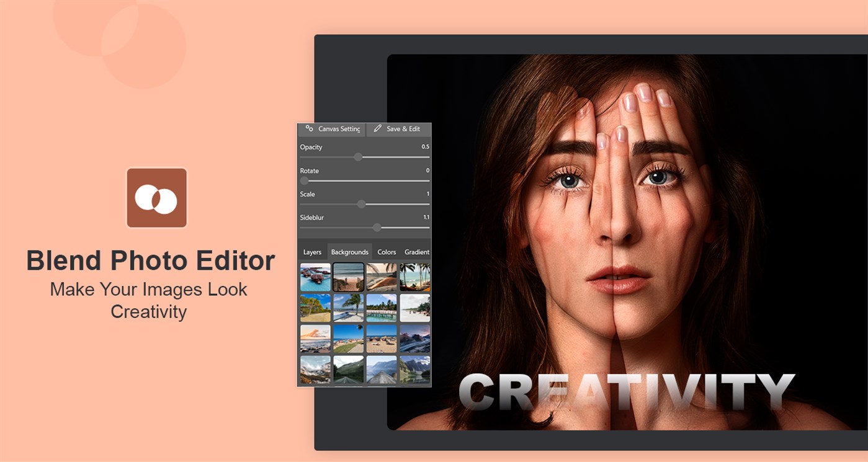The height and width of the screenshot is (462, 868).
Task: Click the Rotate slider handle
Action: 303,180
